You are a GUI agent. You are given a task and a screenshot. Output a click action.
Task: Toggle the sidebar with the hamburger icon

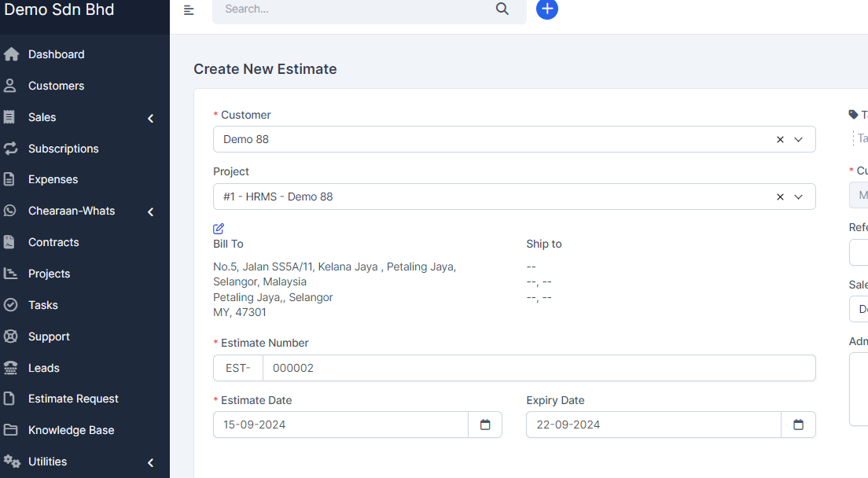click(189, 9)
